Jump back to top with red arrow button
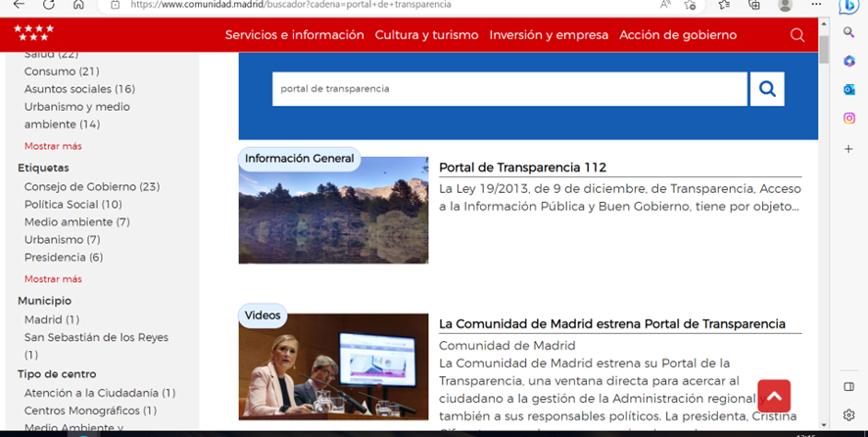 click(774, 396)
